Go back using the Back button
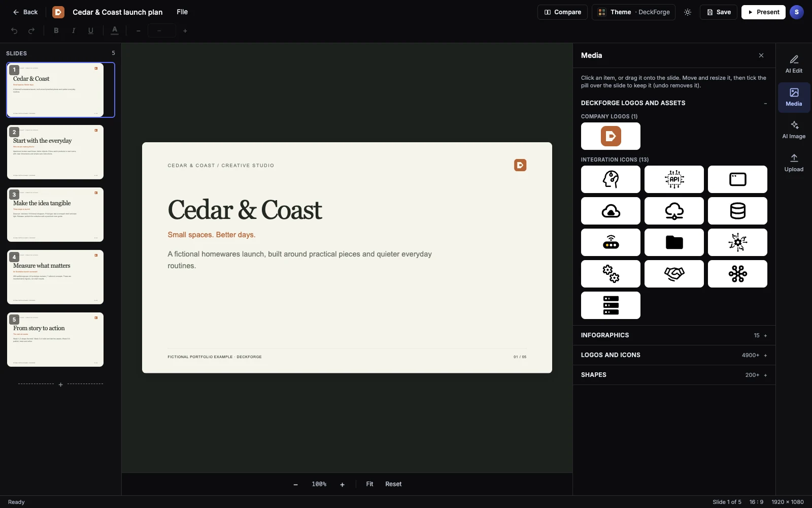This screenshot has height=508, width=812. 25,12
